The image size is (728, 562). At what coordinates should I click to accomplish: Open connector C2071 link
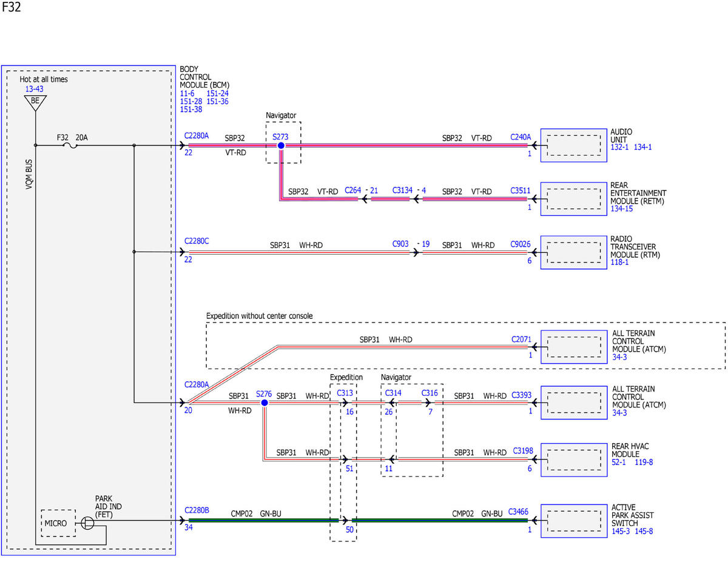tap(521, 340)
